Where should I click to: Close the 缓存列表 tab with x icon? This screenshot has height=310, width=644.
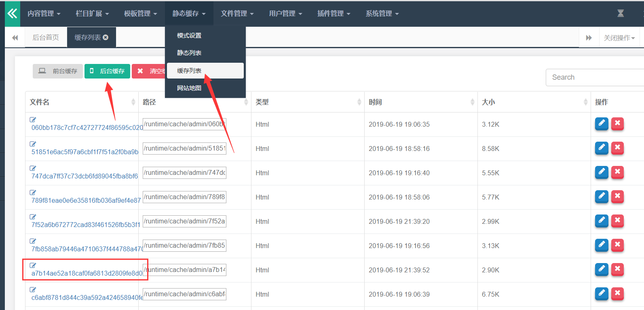(106, 37)
